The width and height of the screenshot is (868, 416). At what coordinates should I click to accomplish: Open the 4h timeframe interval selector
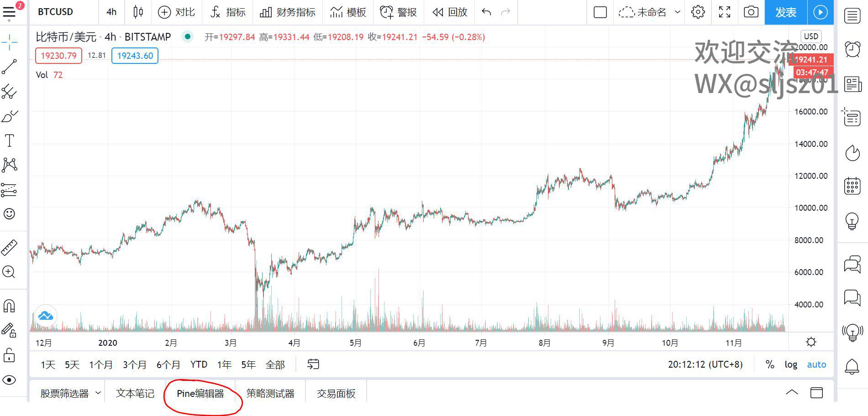[x=111, y=12]
